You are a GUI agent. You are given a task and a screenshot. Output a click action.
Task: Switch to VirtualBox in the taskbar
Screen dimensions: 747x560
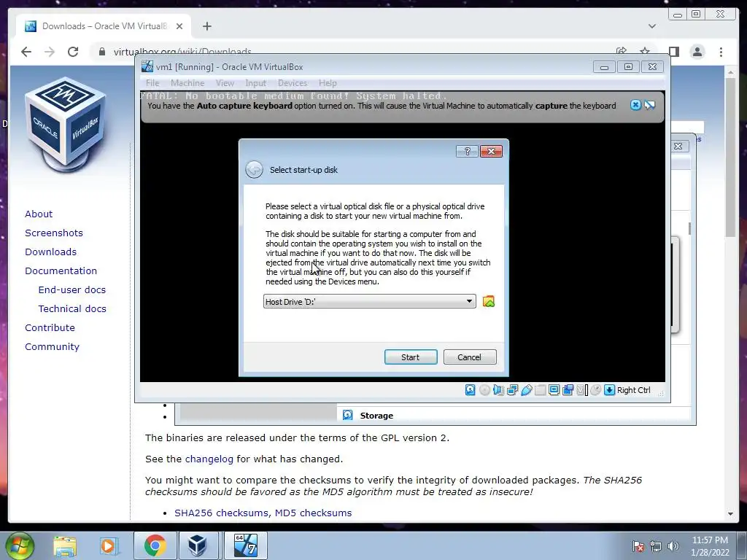pos(197,545)
